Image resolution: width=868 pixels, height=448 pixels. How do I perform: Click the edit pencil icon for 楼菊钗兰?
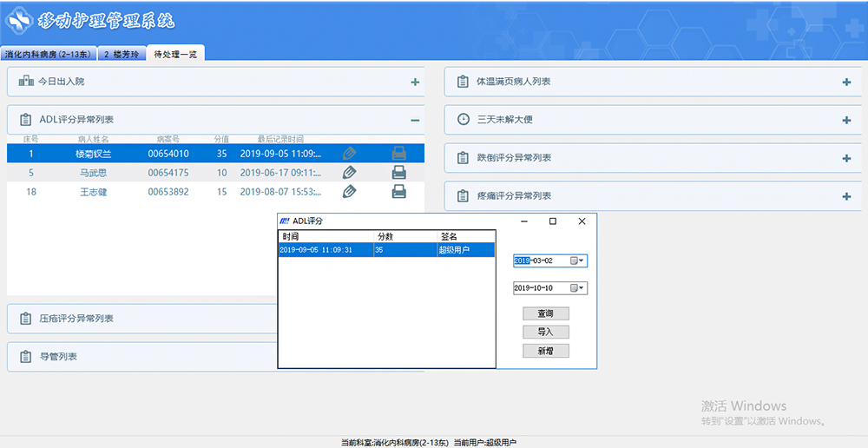(349, 154)
